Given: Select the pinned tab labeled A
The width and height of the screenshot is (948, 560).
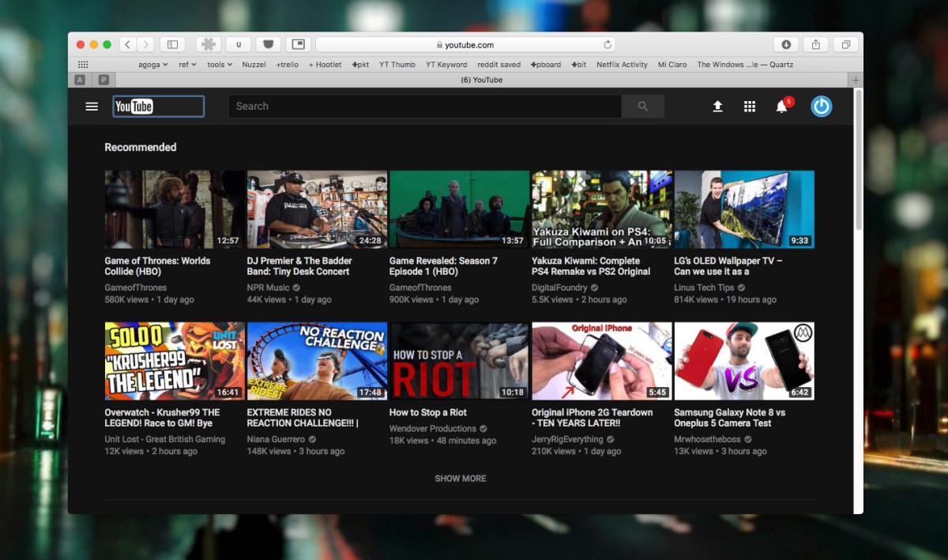Looking at the screenshot, I should tap(81, 80).
